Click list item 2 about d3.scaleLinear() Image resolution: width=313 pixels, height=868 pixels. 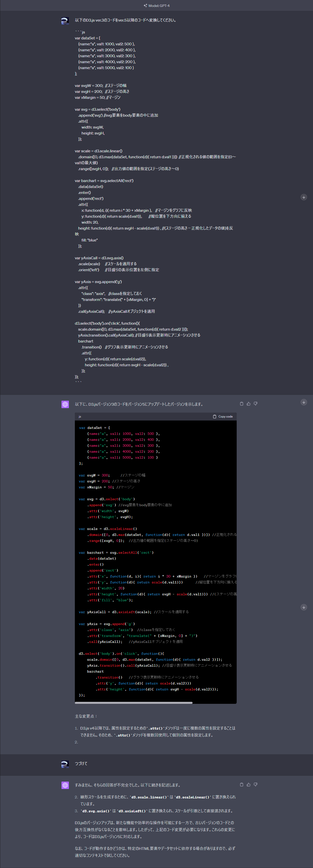(158, 800)
